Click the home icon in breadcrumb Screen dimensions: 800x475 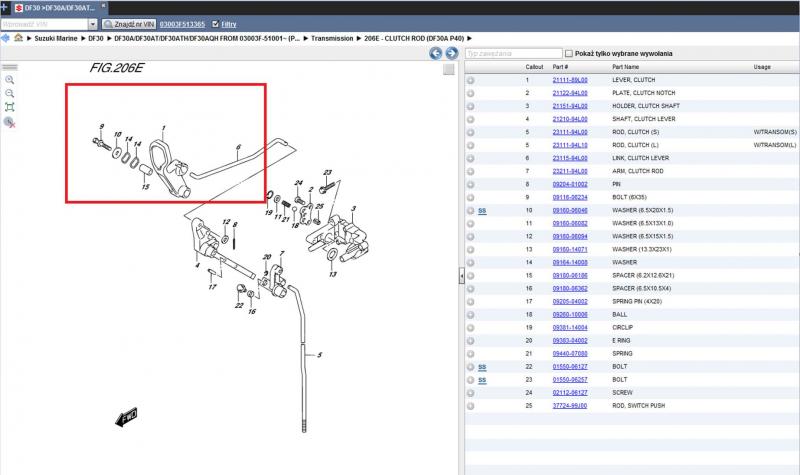pyautogui.click(x=19, y=38)
